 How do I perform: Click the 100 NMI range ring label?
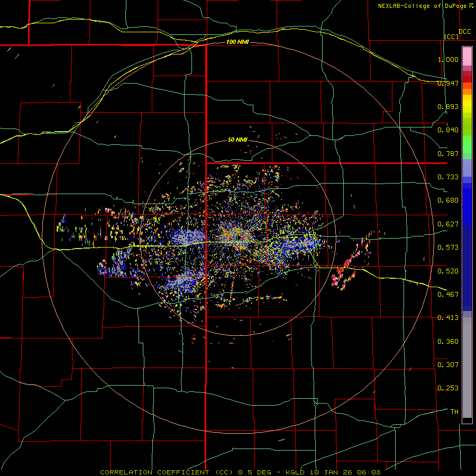click(237, 42)
